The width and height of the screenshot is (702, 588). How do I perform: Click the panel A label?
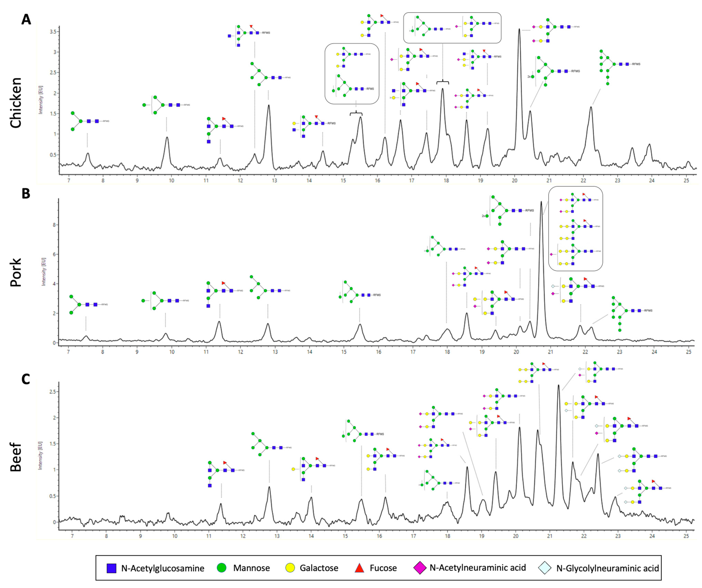26,20
